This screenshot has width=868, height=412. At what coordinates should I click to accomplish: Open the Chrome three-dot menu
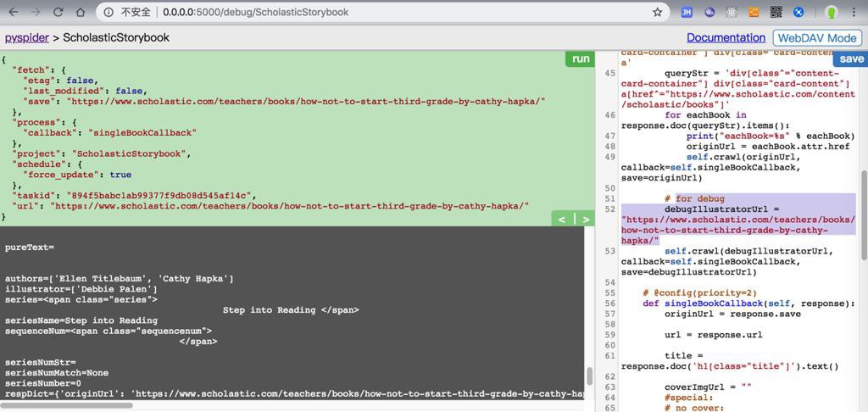[854, 12]
